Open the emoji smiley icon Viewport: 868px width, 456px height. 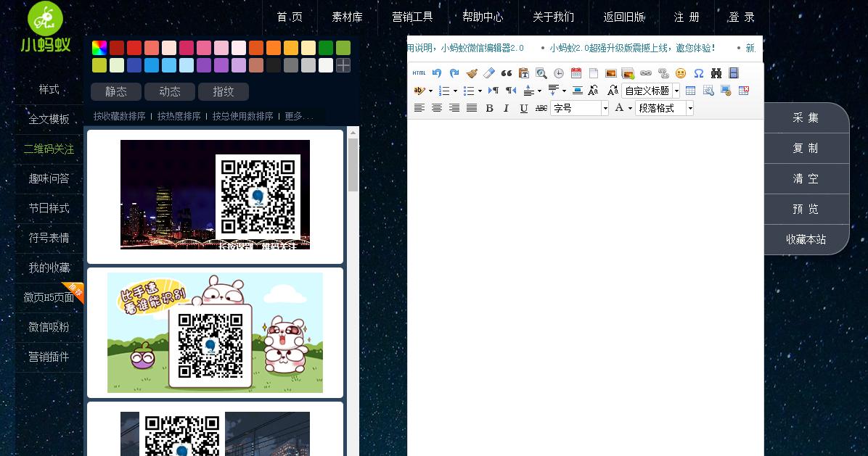[x=680, y=72]
